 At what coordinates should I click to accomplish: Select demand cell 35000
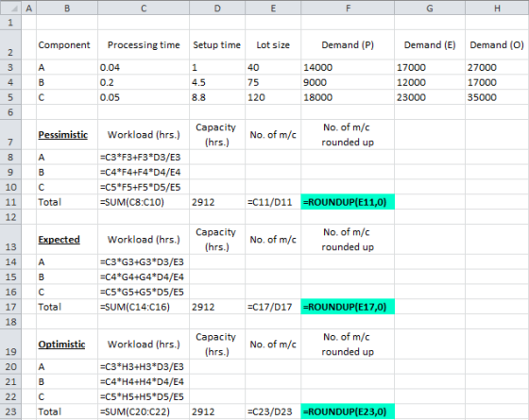click(497, 97)
